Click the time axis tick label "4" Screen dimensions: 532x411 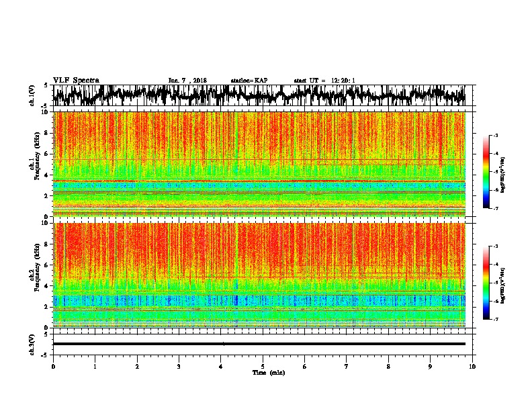[221, 367]
